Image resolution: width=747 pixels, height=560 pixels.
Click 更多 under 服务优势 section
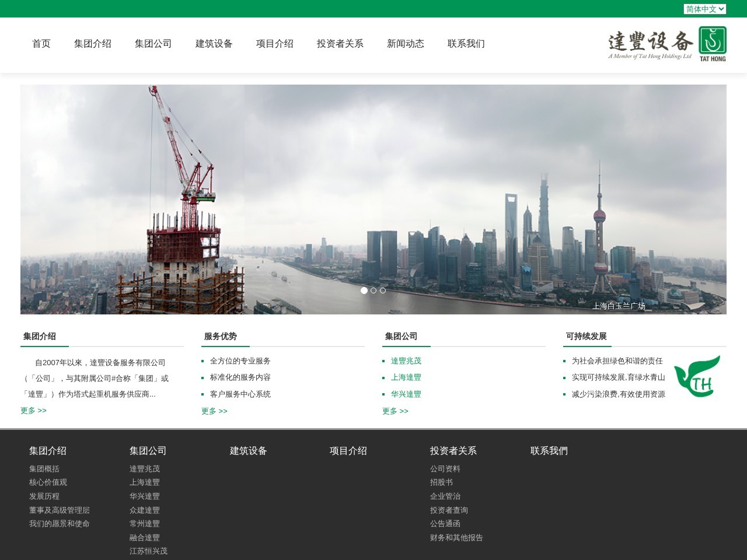[x=214, y=410]
